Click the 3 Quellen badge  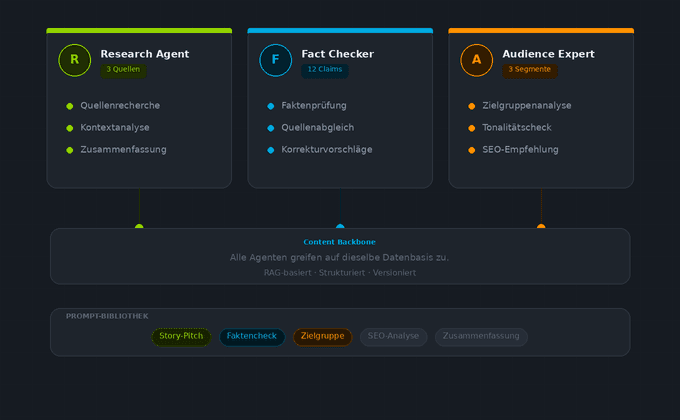coord(123,70)
